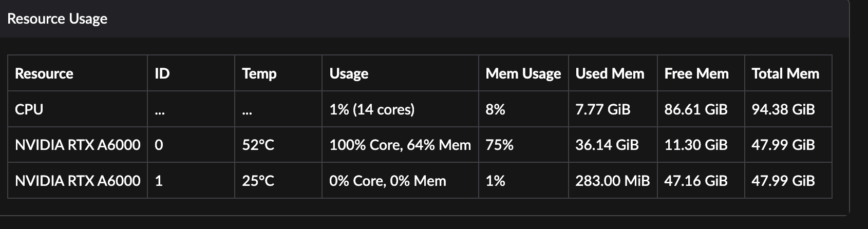Screen dimensions: 868x229
Task: Click the 47.16 GiB free memory cell
Action: (x=696, y=181)
